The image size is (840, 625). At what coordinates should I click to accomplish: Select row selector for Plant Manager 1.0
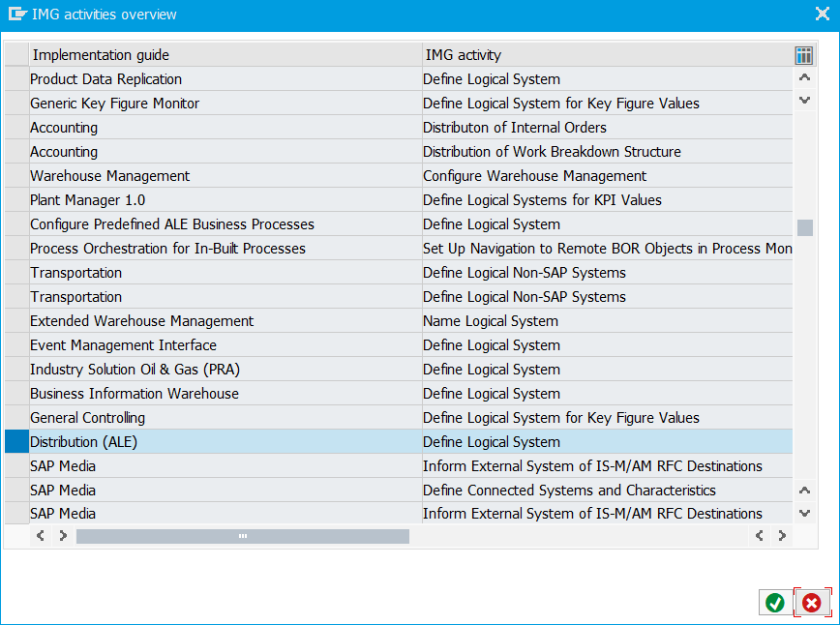point(16,199)
